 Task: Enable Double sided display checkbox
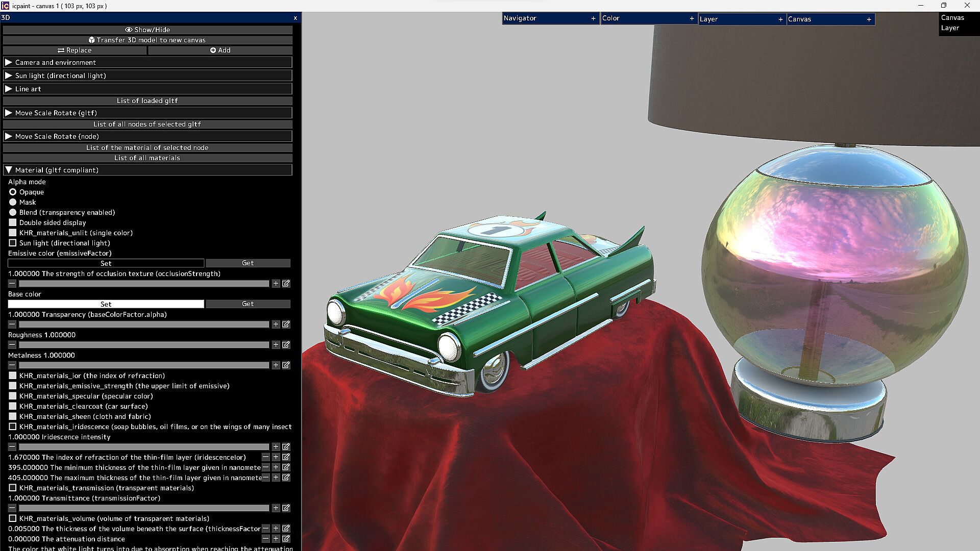click(13, 223)
